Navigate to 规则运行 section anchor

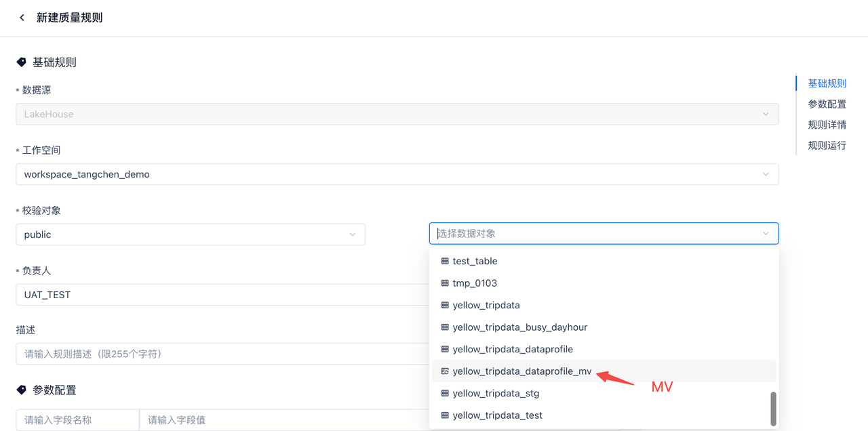pyautogui.click(x=827, y=145)
